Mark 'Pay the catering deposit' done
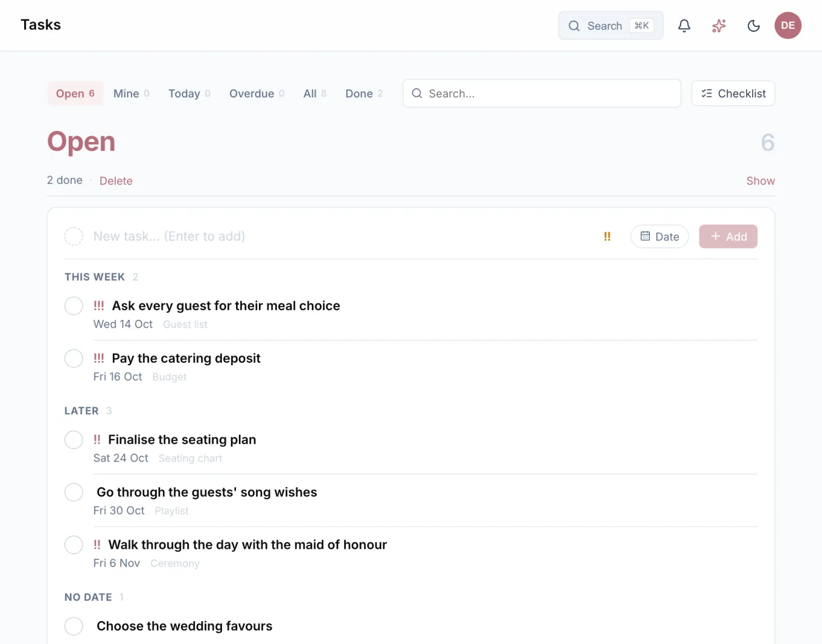 [73, 358]
